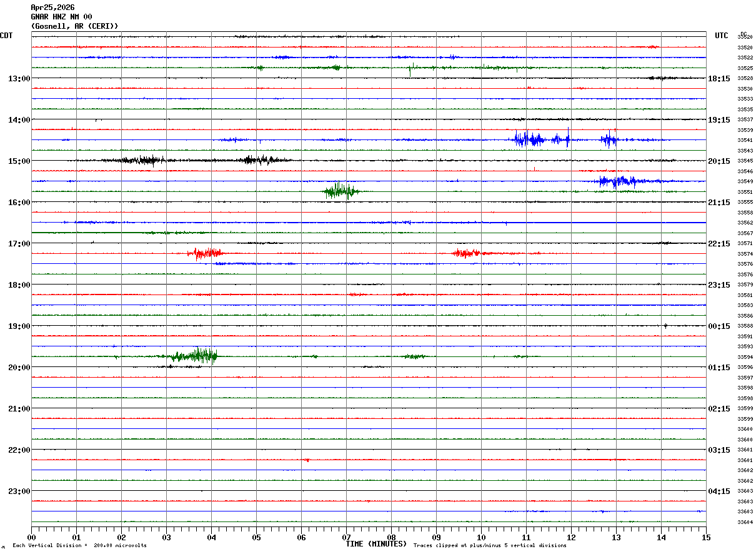Click the 20:15 UTC time label
Screen dimensions: 756x554
point(719,161)
